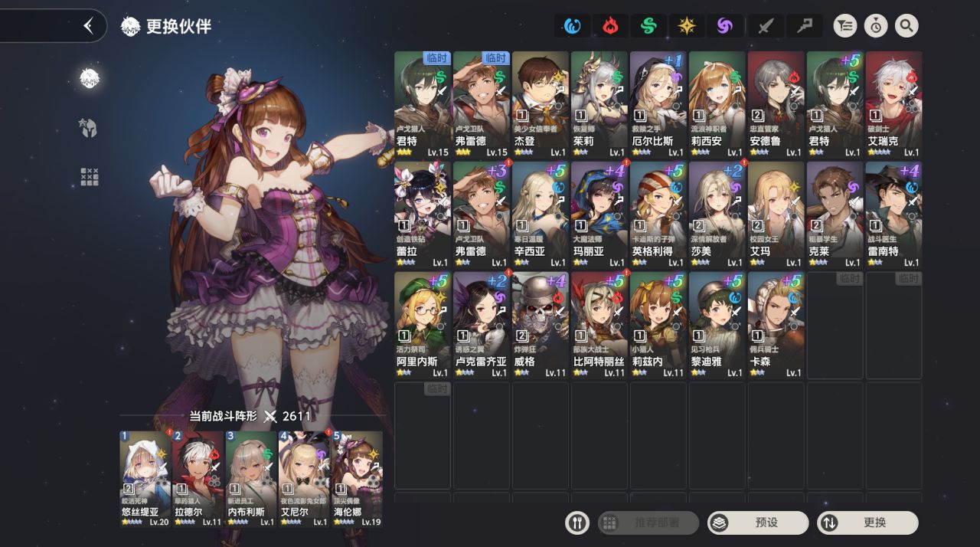Open the search magnifier
980x547 pixels.
pos(906,26)
